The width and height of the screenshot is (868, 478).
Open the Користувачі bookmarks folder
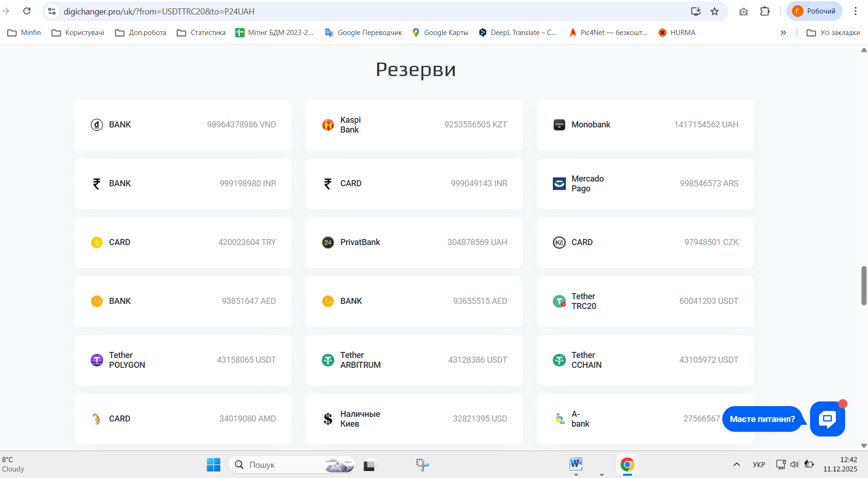click(x=78, y=33)
